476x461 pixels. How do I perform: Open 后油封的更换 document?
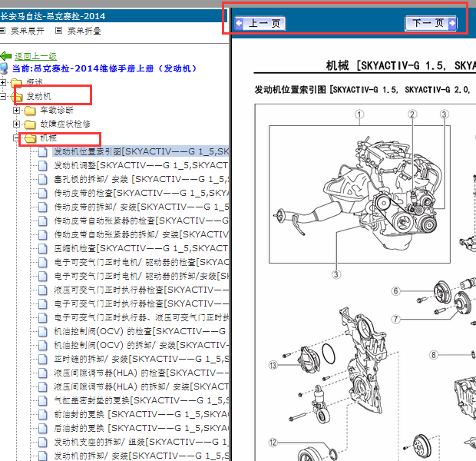click(x=141, y=428)
